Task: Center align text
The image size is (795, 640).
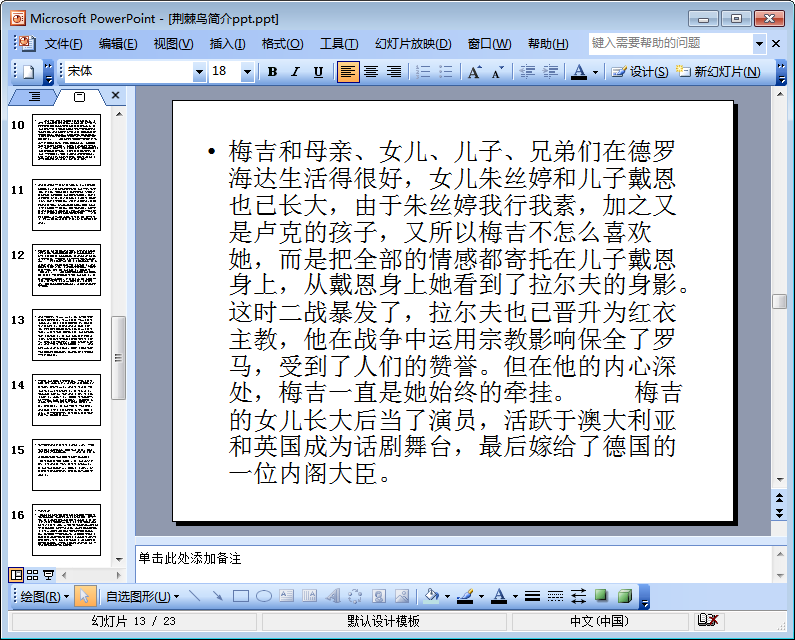Action: pos(371,72)
